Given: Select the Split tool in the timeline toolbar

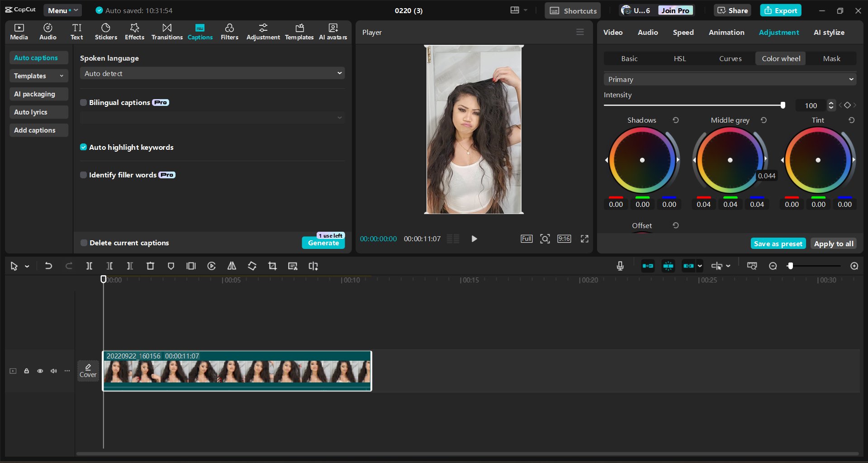Looking at the screenshot, I should point(89,266).
